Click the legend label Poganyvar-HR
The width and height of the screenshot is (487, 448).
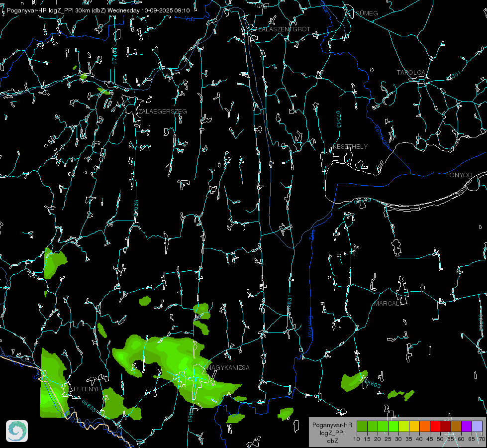click(332, 425)
